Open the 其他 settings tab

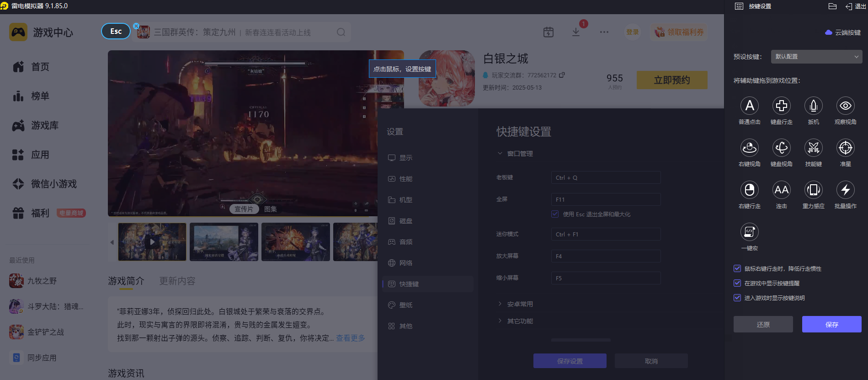pyautogui.click(x=428, y=326)
